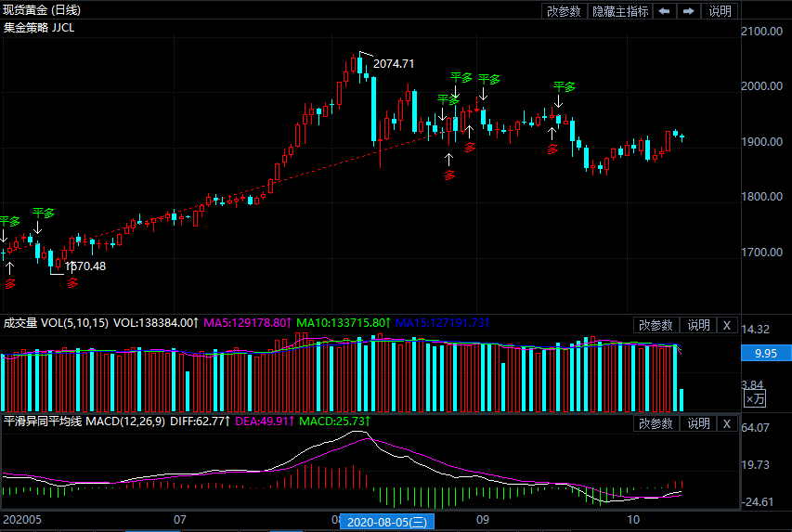792x532 pixels.
Task: Select the 集金策略 JJCL indicator label
Action: coord(41,28)
